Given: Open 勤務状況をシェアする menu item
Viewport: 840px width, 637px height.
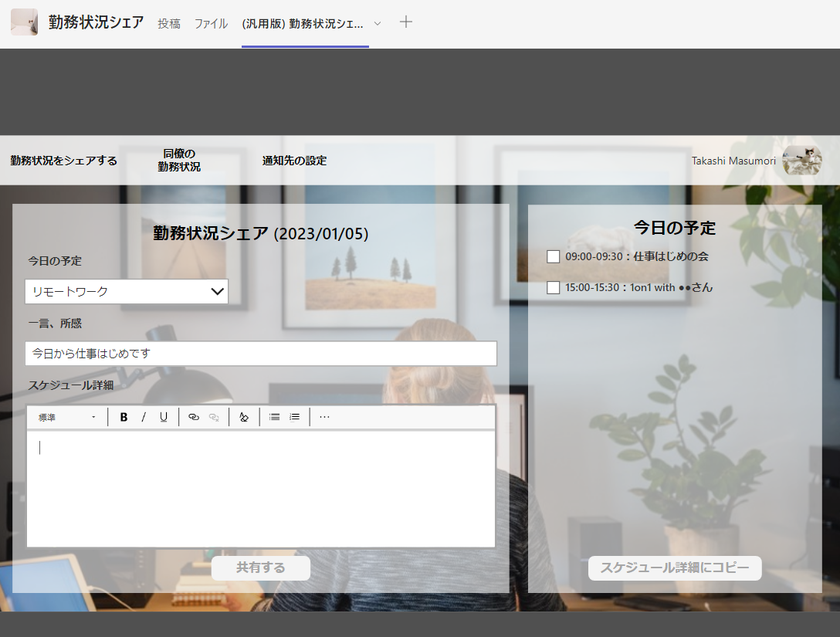Looking at the screenshot, I should point(64,160).
